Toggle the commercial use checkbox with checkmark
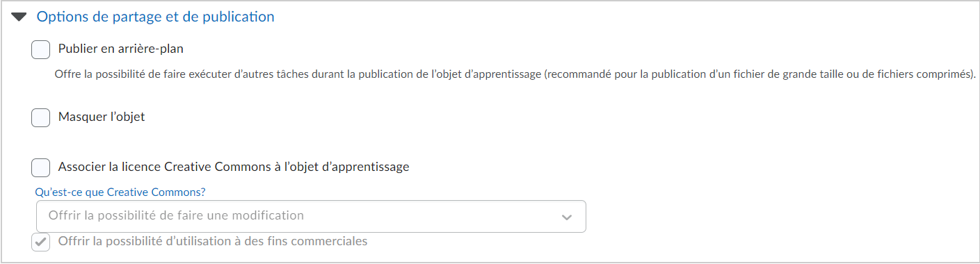 click(41, 242)
